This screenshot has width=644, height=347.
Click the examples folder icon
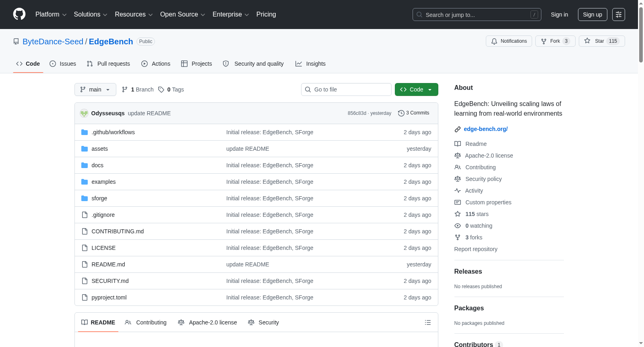point(85,182)
